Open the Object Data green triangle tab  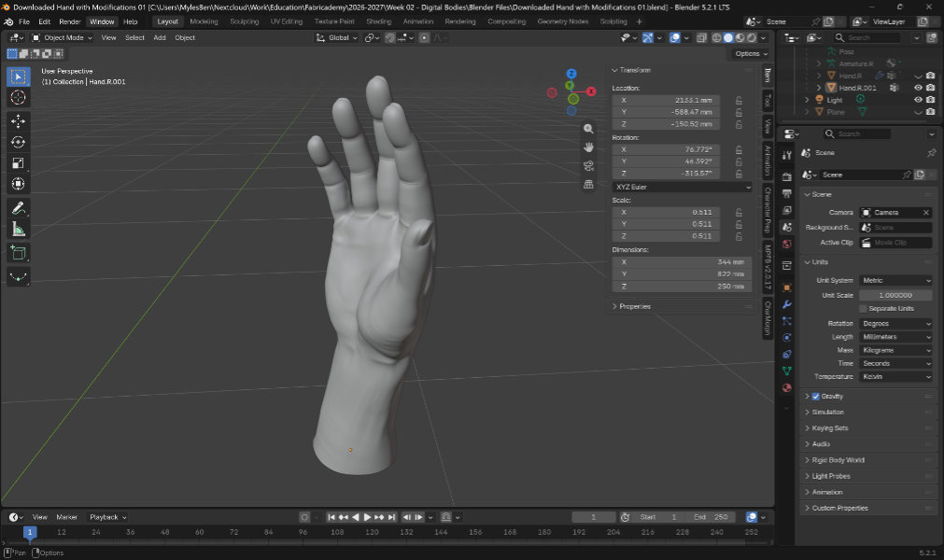tap(786, 371)
